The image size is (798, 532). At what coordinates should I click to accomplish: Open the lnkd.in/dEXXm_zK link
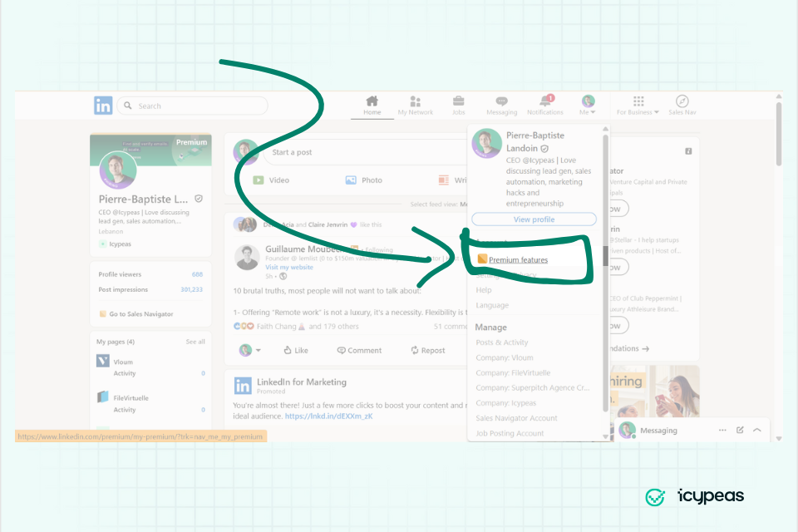(x=329, y=416)
